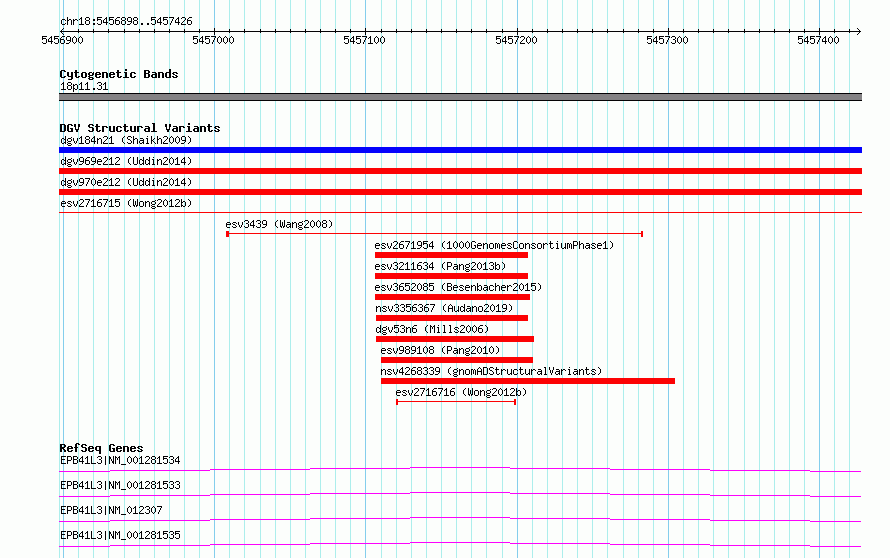Click the esv2716716 Wong2012b variant line
Viewport: 890px width, 558px height.
pyautogui.click(x=456, y=402)
